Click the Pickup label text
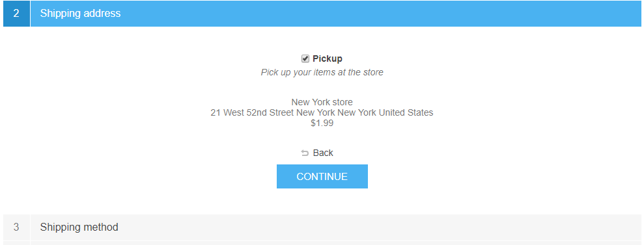Image resolution: width=644 pixels, height=245 pixels. tap(328, 58)
